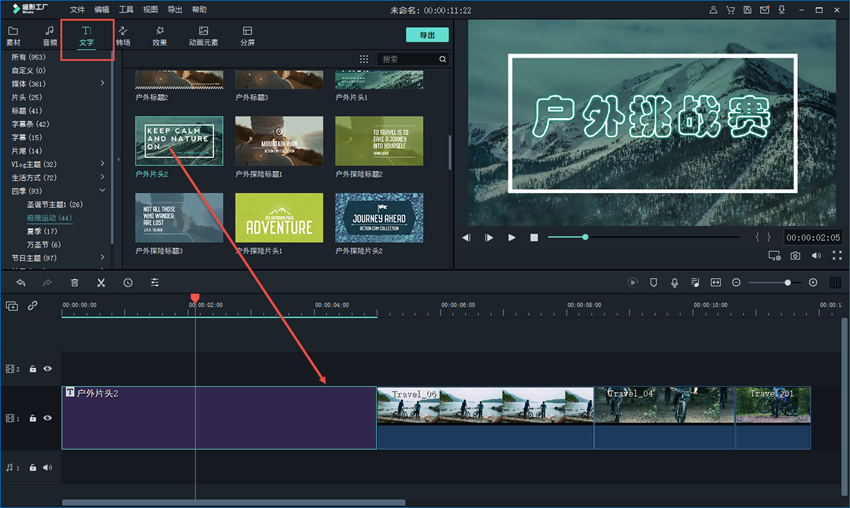
Task: Select the 户外探险片头1 ADVENTURE thumbnail
Action: [x=279, y=218]
